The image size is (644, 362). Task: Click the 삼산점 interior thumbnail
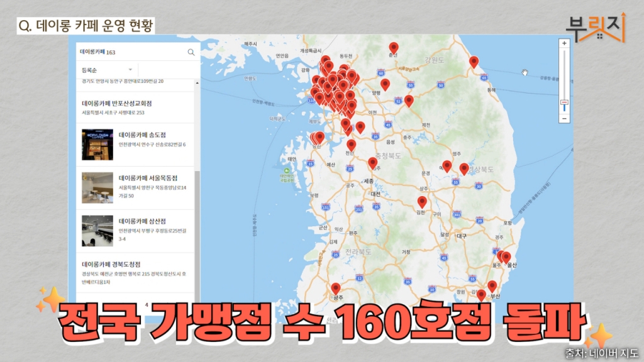[97, 231]
